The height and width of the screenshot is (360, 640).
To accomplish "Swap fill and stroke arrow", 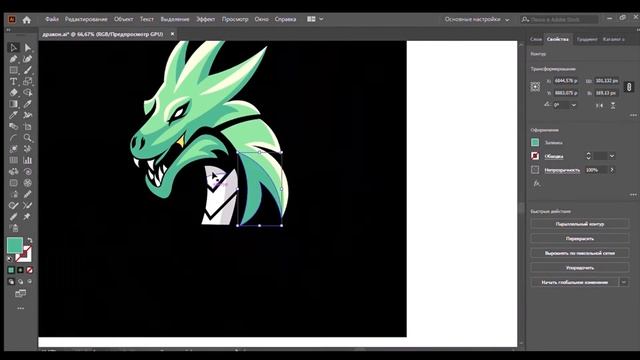I will click(29, 240).
